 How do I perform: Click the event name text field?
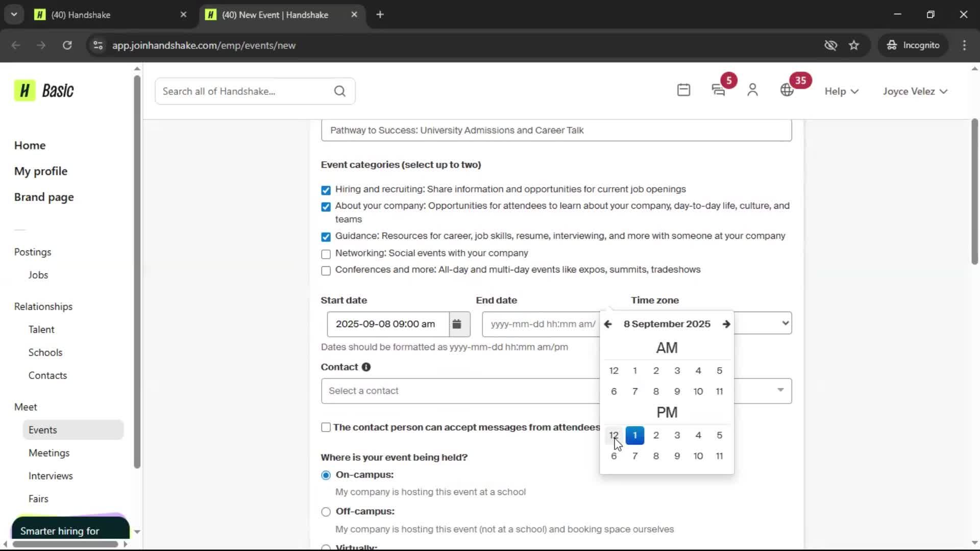(x=556, y=130)
